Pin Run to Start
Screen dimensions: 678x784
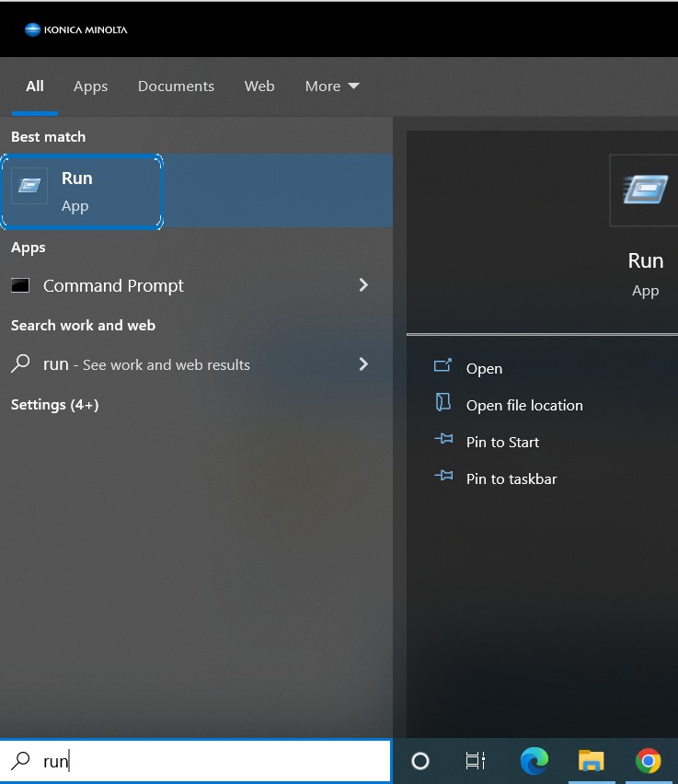click(502, 442)
